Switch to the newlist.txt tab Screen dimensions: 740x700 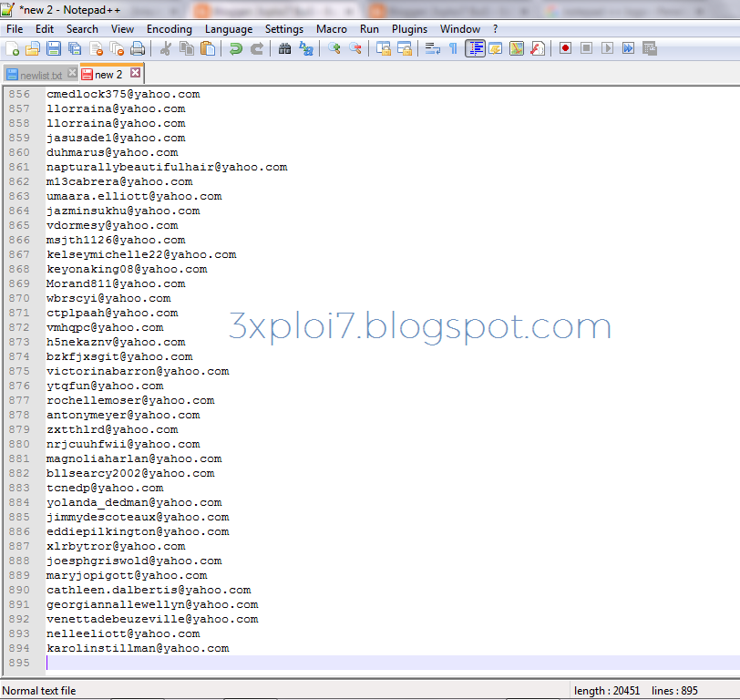[x=41, y=72]
